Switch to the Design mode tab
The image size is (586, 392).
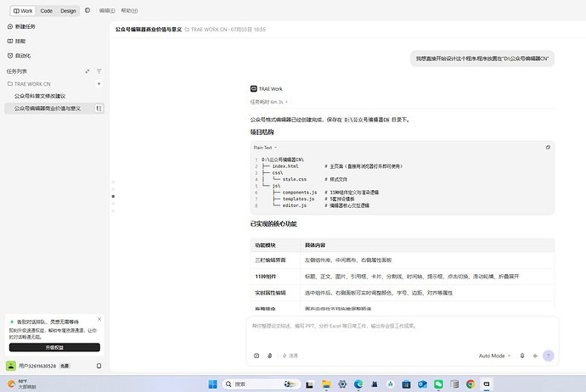click(x=68, y=11)
